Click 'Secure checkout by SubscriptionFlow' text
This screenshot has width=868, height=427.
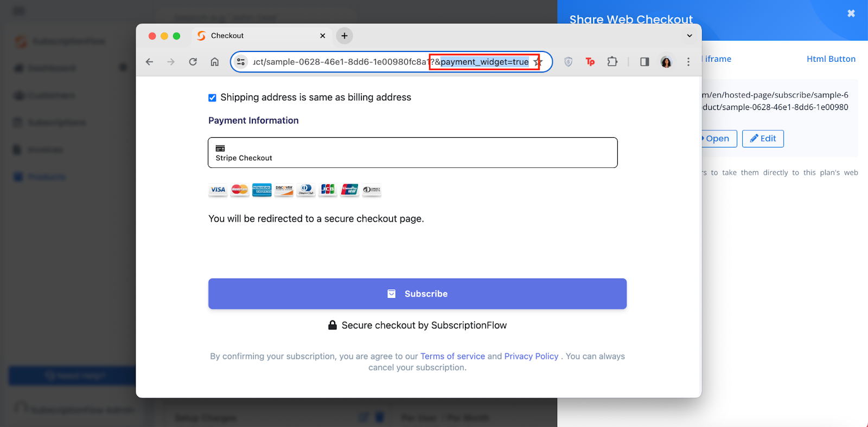coord(424,325)
